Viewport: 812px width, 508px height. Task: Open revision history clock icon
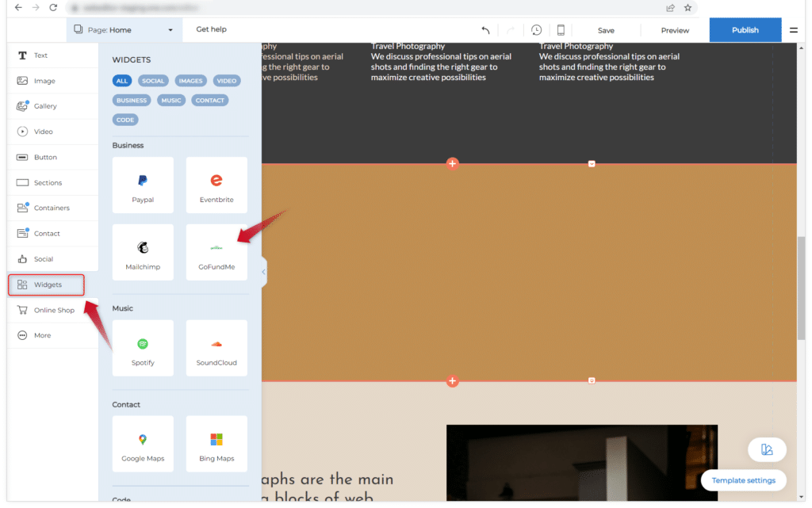point(537,30)
